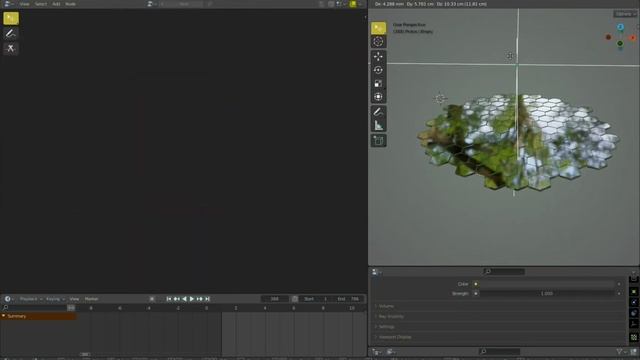Click the Strength socket dot in World properties
The height and width of the screenshot is (360, 640).
pos(476,293)
